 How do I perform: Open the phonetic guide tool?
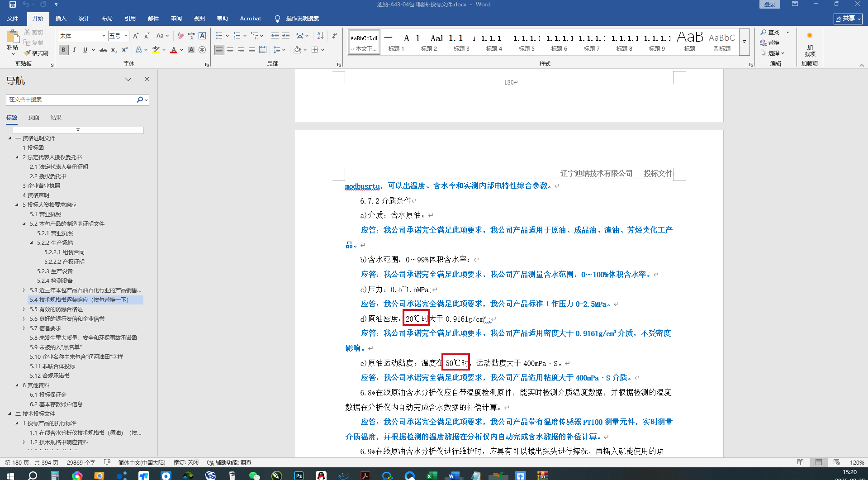tap(191, 36)
